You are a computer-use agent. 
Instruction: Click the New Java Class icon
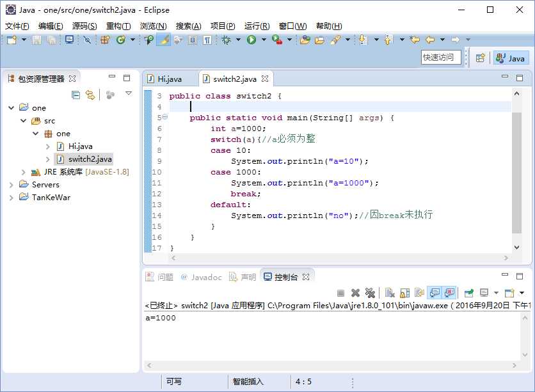click(x=120, y=40)
